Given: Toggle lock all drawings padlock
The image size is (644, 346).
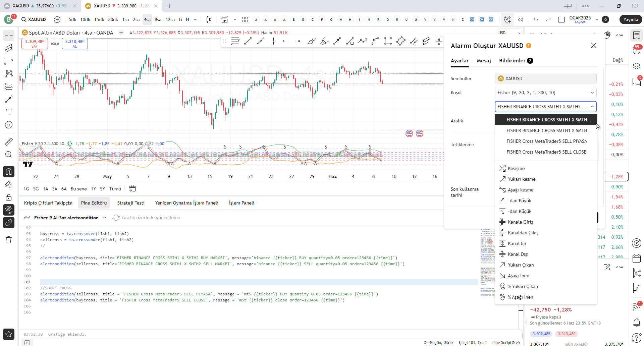Looking at the screenshot, I should [x=9, y=197].
